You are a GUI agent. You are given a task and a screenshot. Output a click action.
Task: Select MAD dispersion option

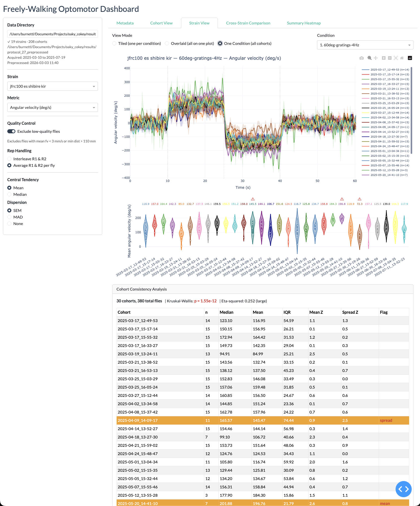10,217
